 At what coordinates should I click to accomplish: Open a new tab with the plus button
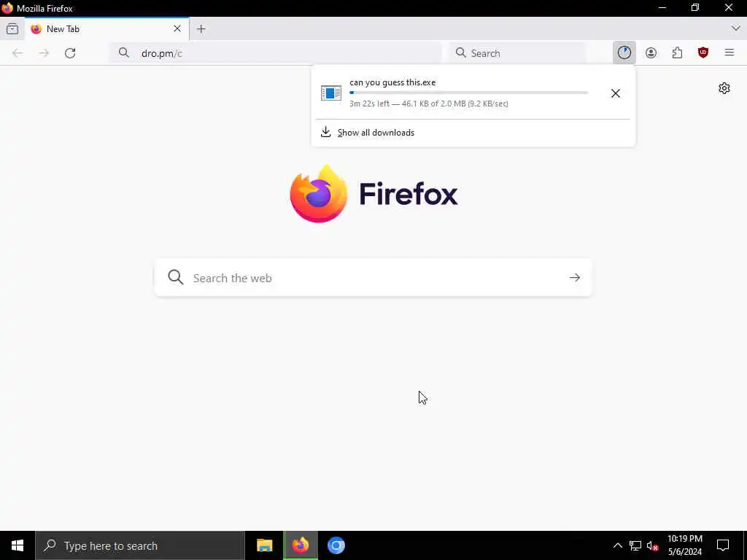(201, 29)
